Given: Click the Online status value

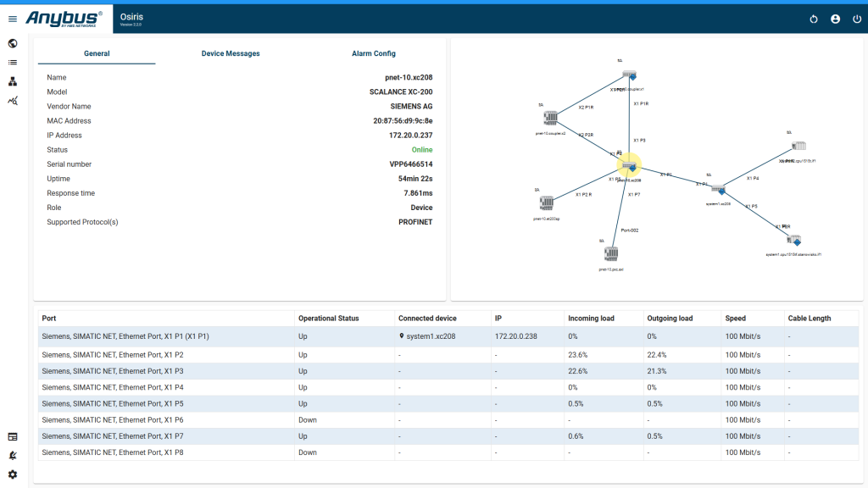Looking at the screenshot, I should (x=422, y=150).
